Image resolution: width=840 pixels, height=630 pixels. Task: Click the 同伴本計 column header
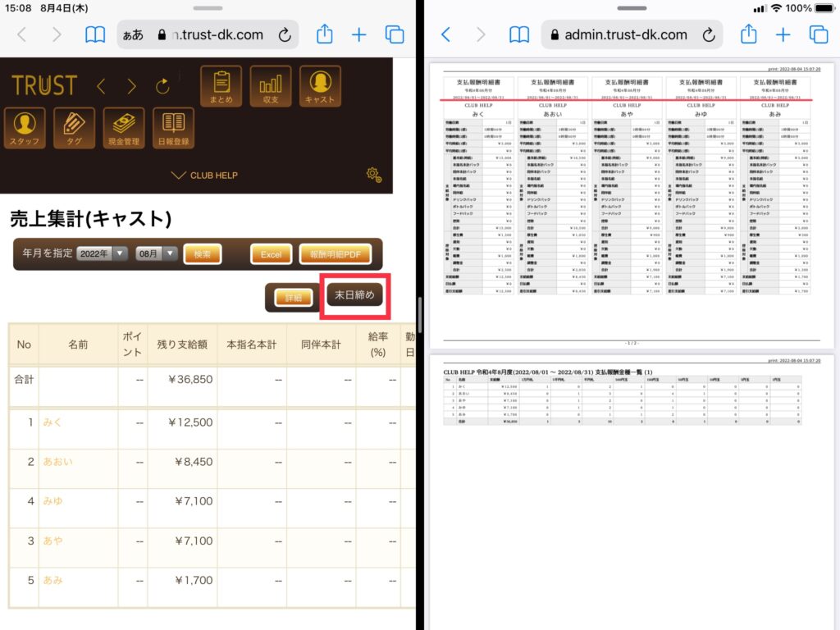[x=321, y=345]
